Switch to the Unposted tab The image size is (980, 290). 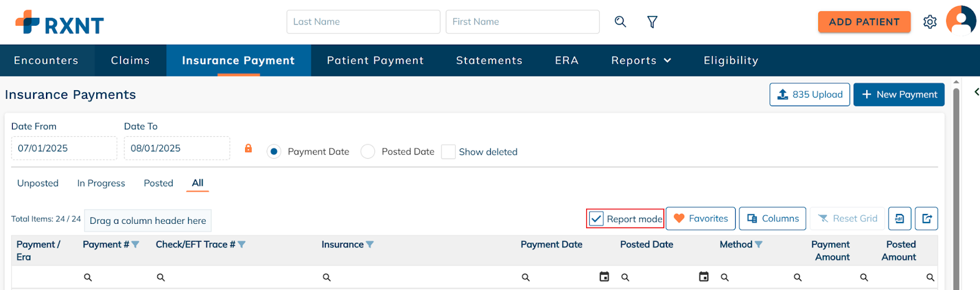38,183
